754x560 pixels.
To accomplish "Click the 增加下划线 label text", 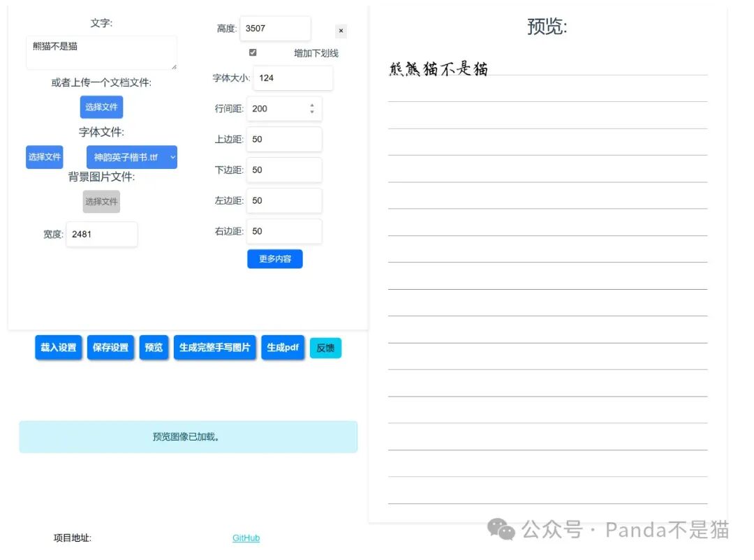I will click(316, 53).
